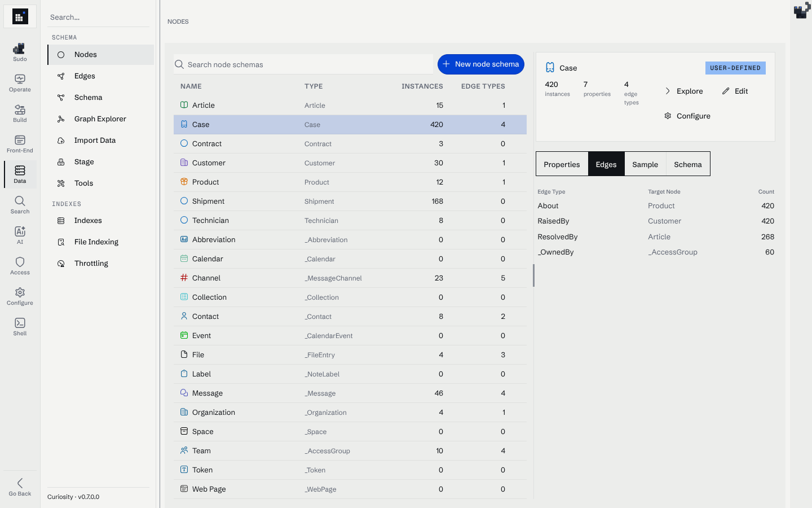Open Graph Explorer in the sidebar
This screenshot has width=812, height=508.
100,119
